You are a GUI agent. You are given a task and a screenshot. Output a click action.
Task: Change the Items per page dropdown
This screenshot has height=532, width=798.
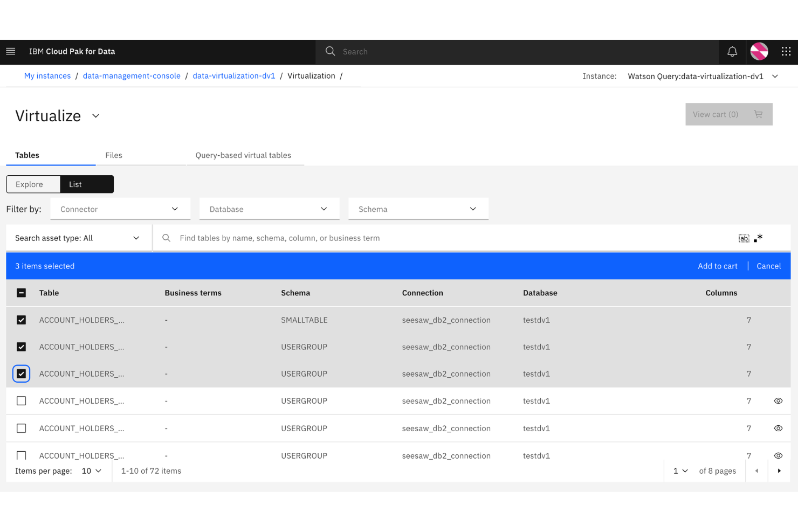click(92, 471)
